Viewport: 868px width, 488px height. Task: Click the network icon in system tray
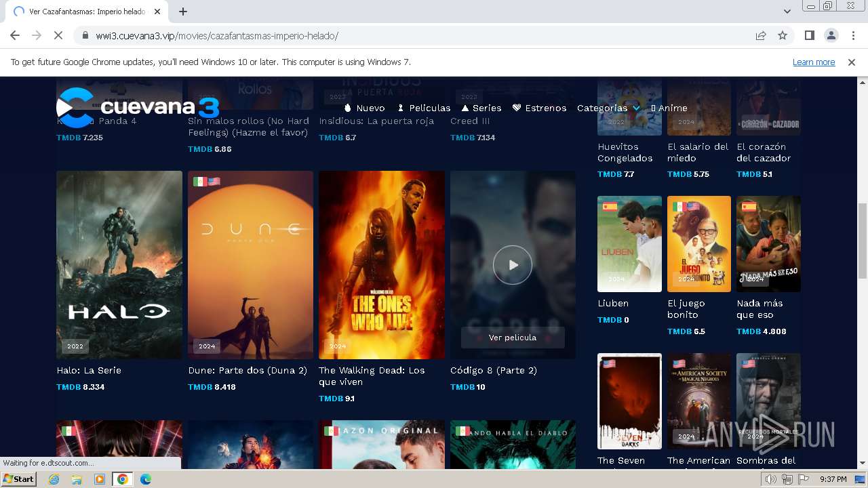[x=787, y=479]
